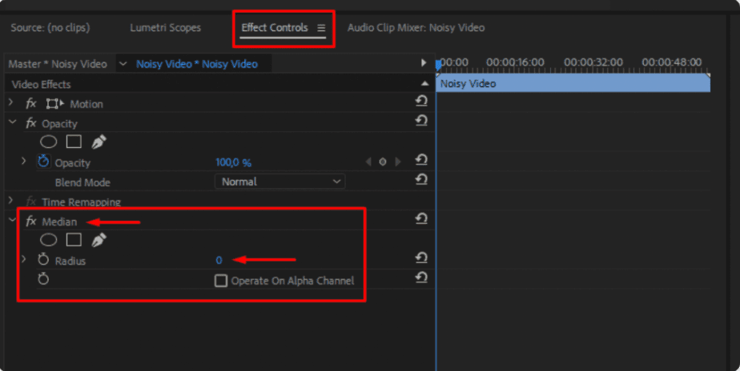The height and width of the screenshot is (371, 740).
Task: Select the Effect Controls tab
Action: click(x=275, y=28)
